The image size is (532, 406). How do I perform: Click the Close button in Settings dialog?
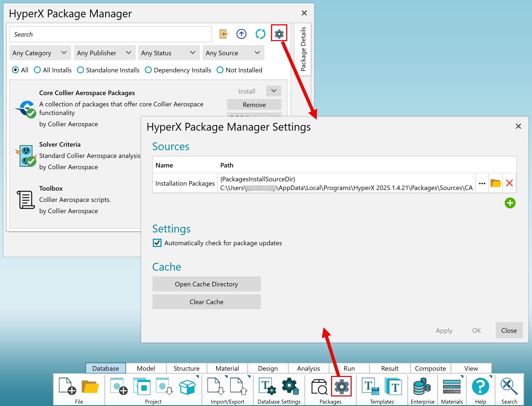click(x=509, y=330)
